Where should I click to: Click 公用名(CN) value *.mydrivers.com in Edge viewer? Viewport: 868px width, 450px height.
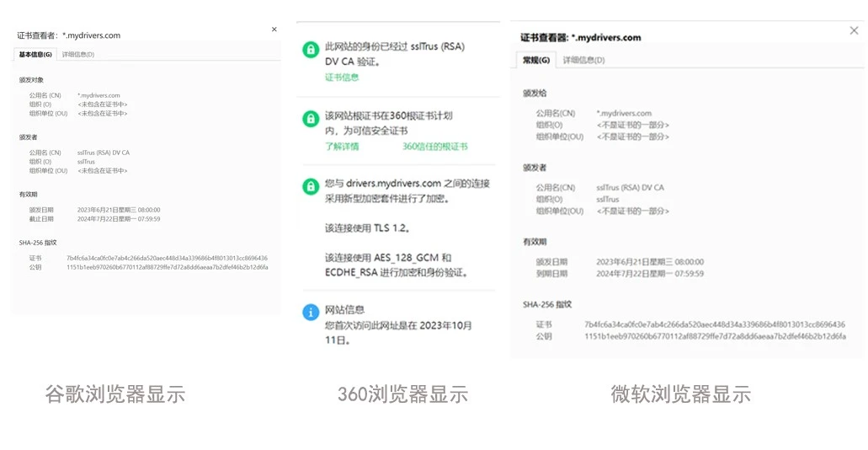tap(624, 113)
